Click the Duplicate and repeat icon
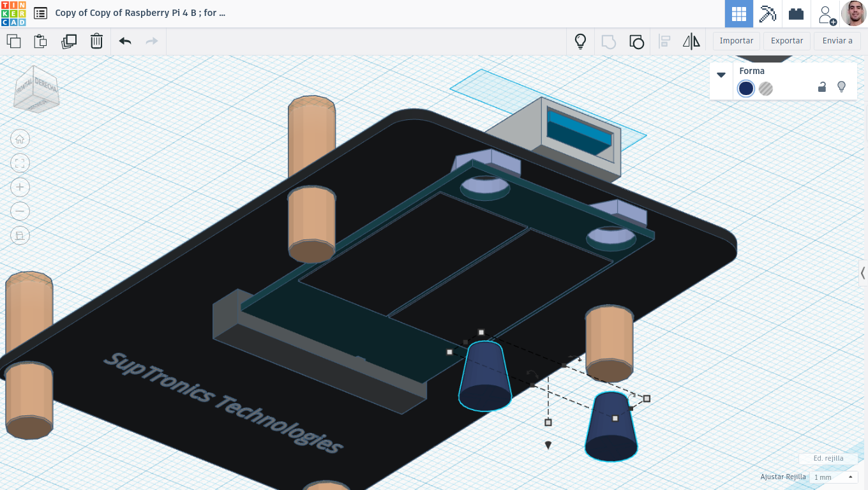This screenshot has height=490, width=868. coord(68,41)
